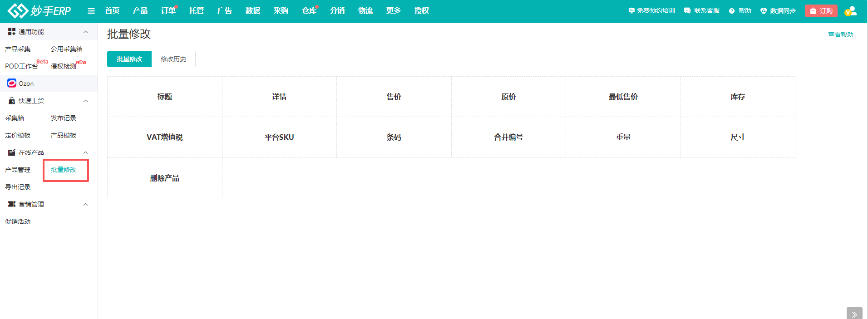Open 促销活动 in the sidebar
Image resolution: width=868 pixels, height=319 pixels.
click(x=18, y=221)
